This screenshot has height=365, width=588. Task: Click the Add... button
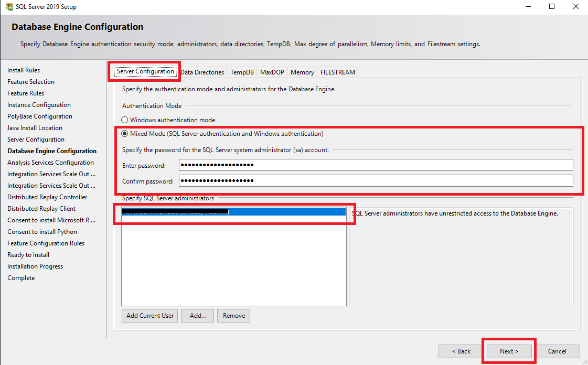(198, 316)
